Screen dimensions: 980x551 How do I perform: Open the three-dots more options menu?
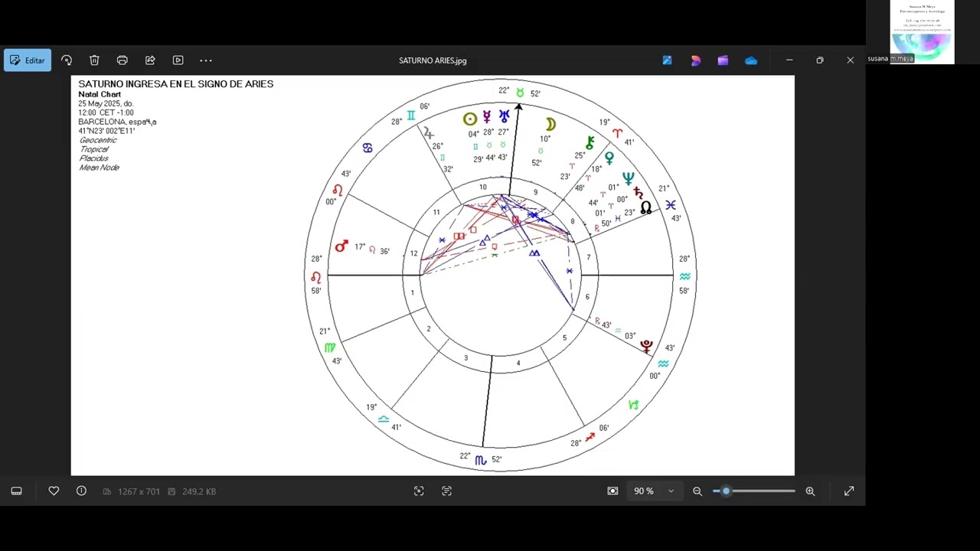206,60
